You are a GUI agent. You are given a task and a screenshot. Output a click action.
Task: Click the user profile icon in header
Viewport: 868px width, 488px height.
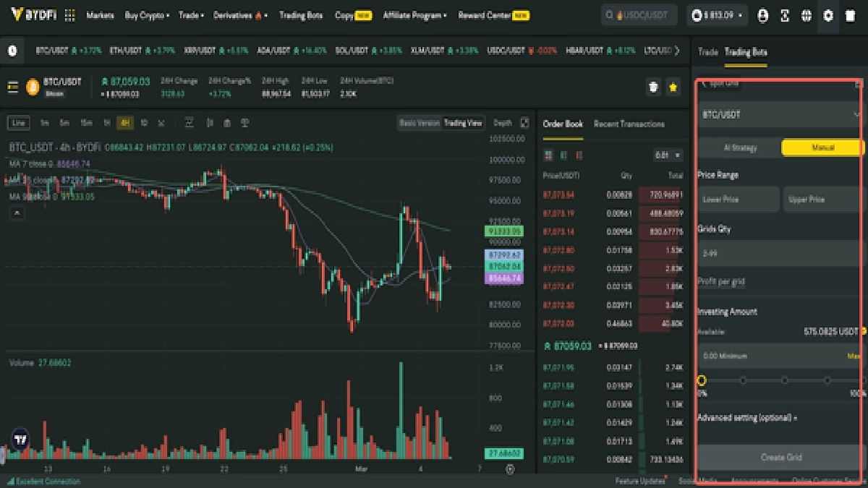(762, 15)
